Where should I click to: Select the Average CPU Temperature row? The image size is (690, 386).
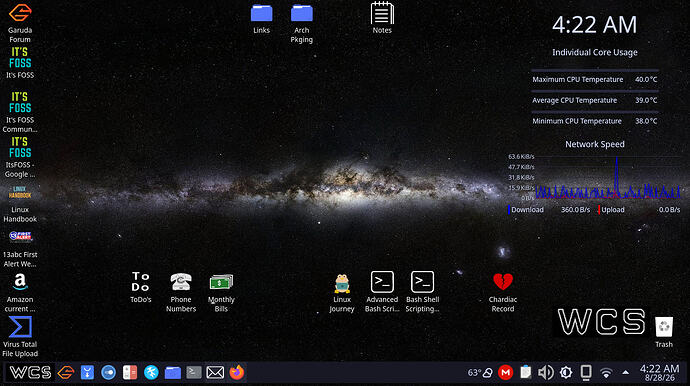595,100
